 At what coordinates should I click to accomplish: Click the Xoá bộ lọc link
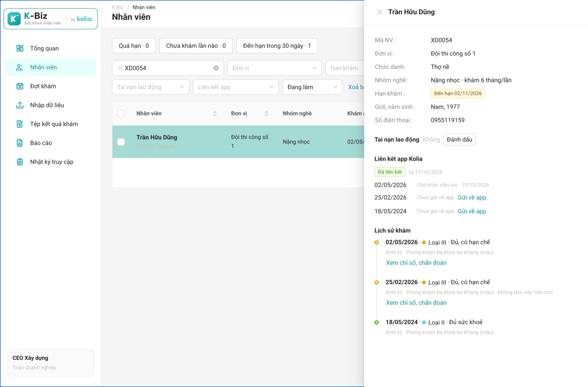356,87
